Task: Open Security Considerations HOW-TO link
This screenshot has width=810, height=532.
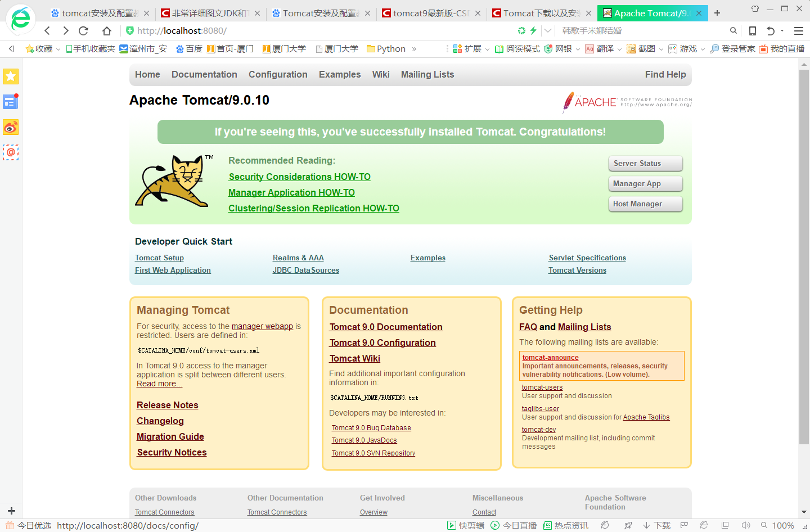Action: click(x=299, y=177)
